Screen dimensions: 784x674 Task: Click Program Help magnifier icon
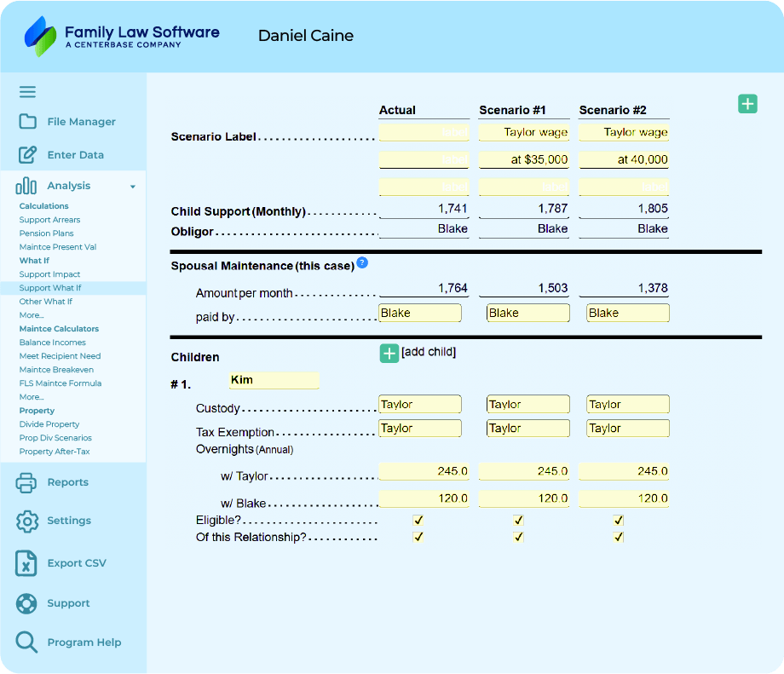27,642
